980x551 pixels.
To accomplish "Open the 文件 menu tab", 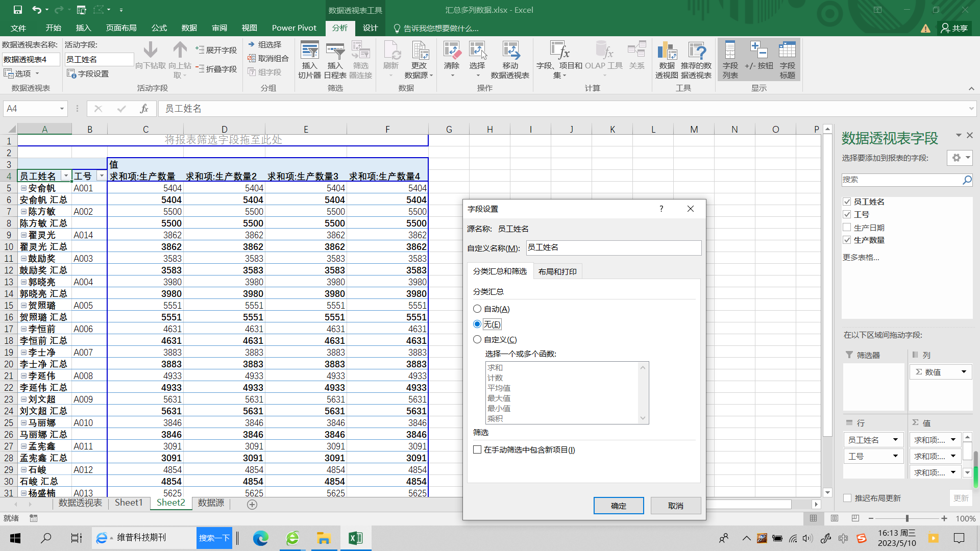I will coord(18,28).
